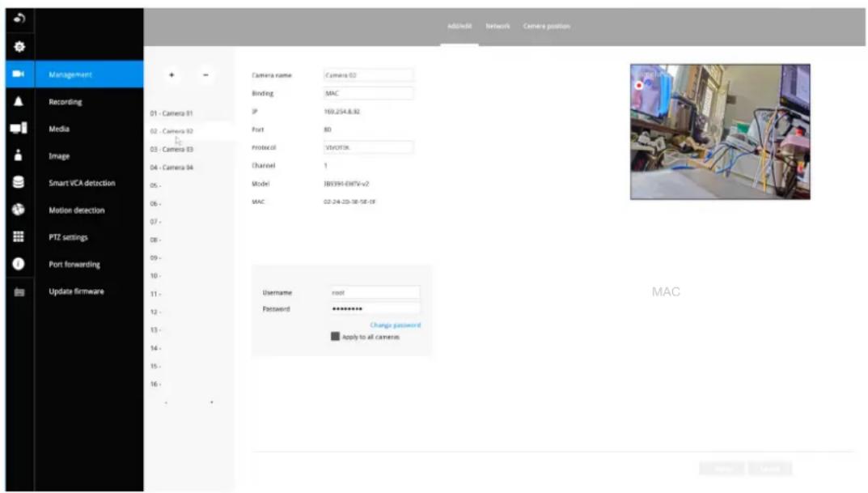Check the Apply to all cameras checkbox
Image resolution: width=868 pixels, height=493 pixels.
click(x=335, y=336)
